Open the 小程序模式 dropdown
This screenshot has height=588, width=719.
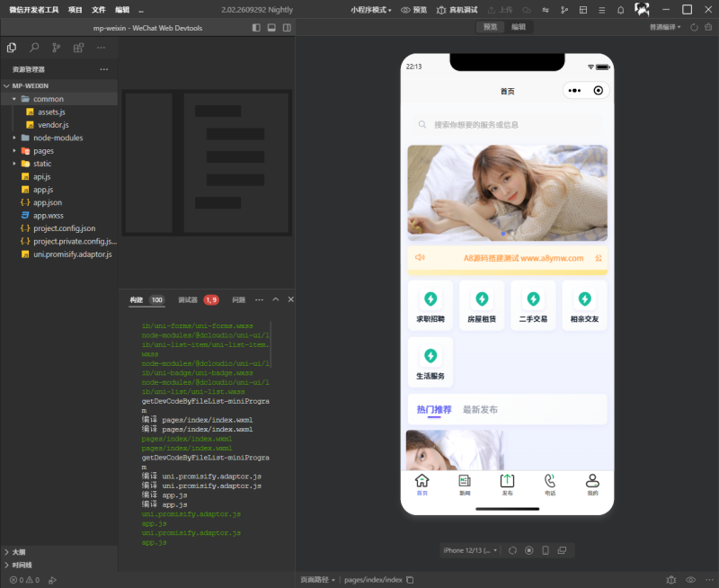click(371, 10)
